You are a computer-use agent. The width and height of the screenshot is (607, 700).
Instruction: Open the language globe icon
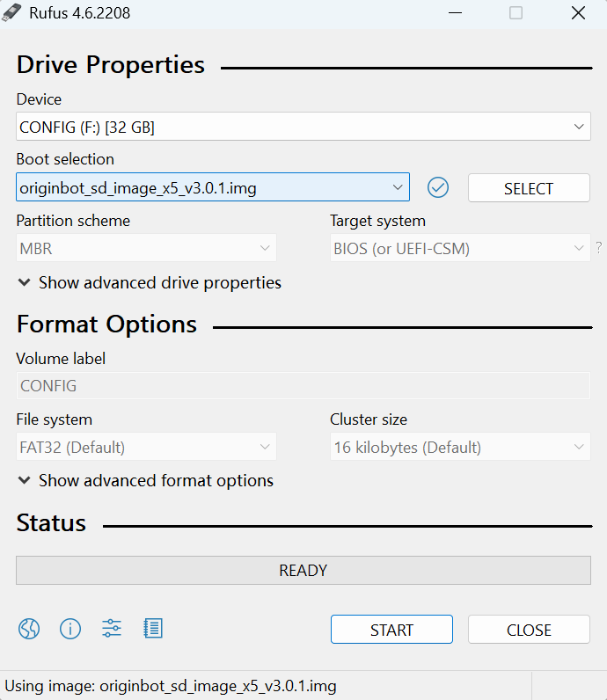(29, 629)
